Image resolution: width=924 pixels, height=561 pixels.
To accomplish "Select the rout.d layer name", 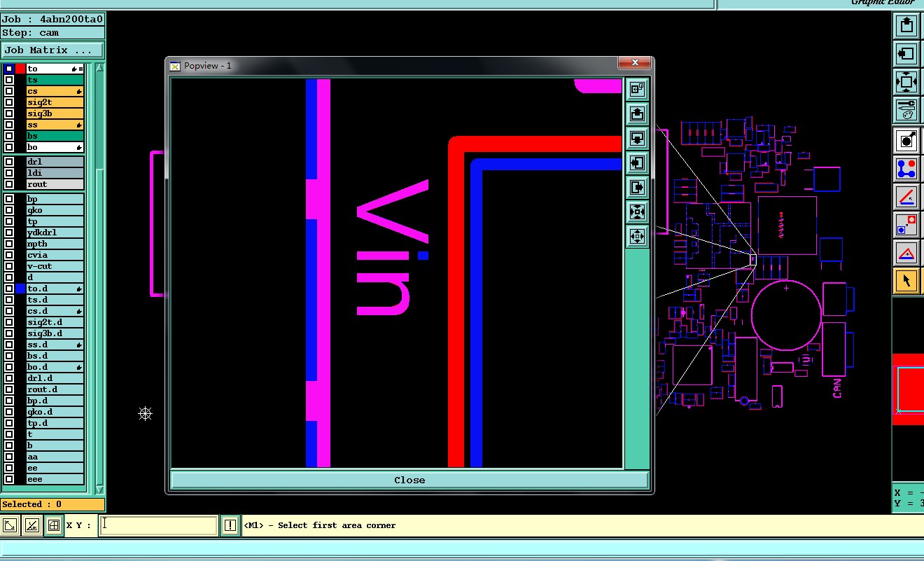I will click(55, 389).
